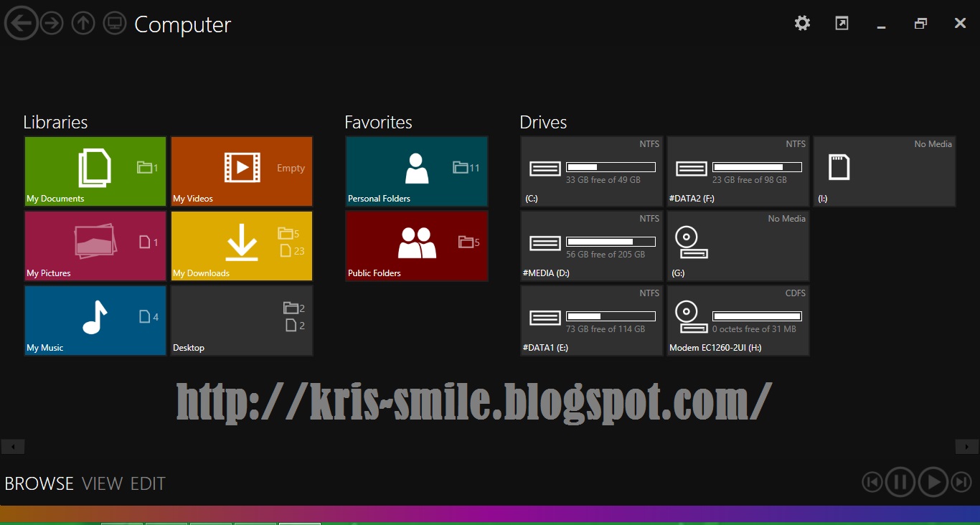Click '33 GB free of 49 GB' text
980x525 pixels.
(x=603, y=180)
